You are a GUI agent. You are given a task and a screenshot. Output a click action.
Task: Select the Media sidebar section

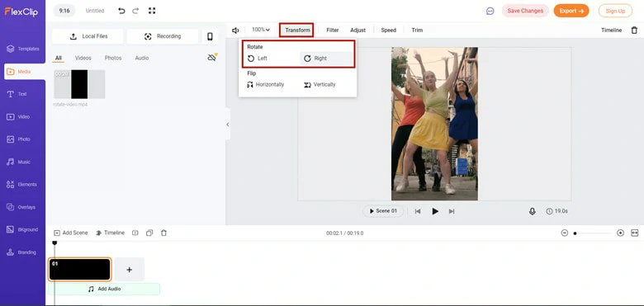(24, 72)
